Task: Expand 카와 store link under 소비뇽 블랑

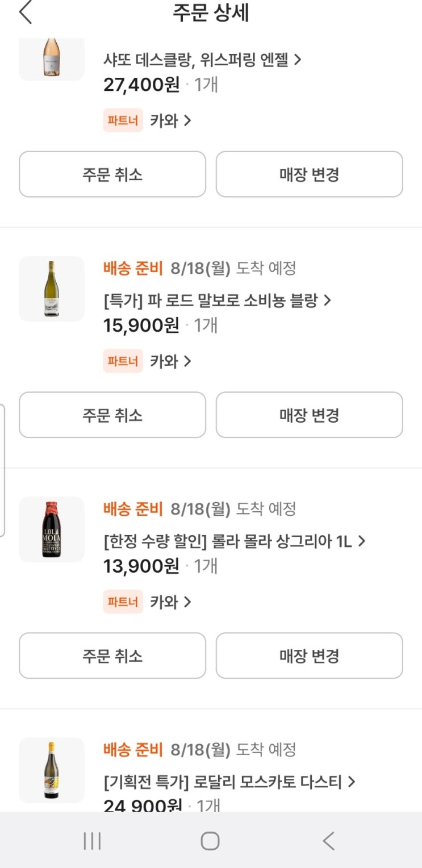Action: [x=170, y=361]
